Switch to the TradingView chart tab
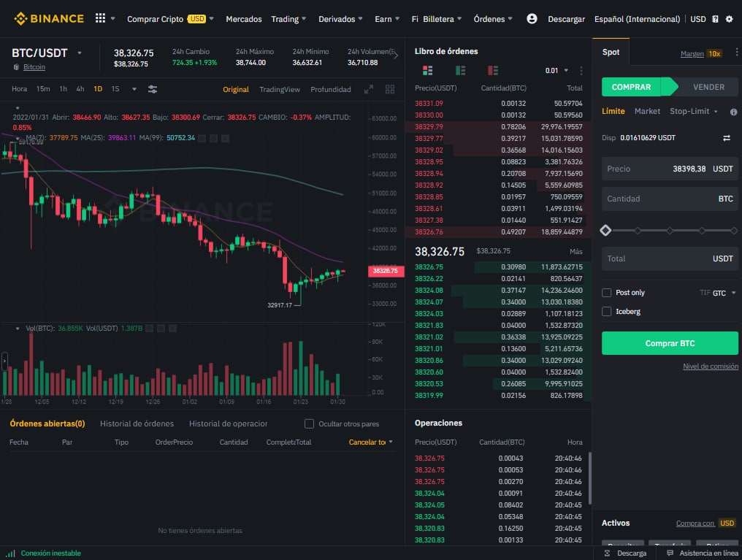742x560 pixels. 280,88
